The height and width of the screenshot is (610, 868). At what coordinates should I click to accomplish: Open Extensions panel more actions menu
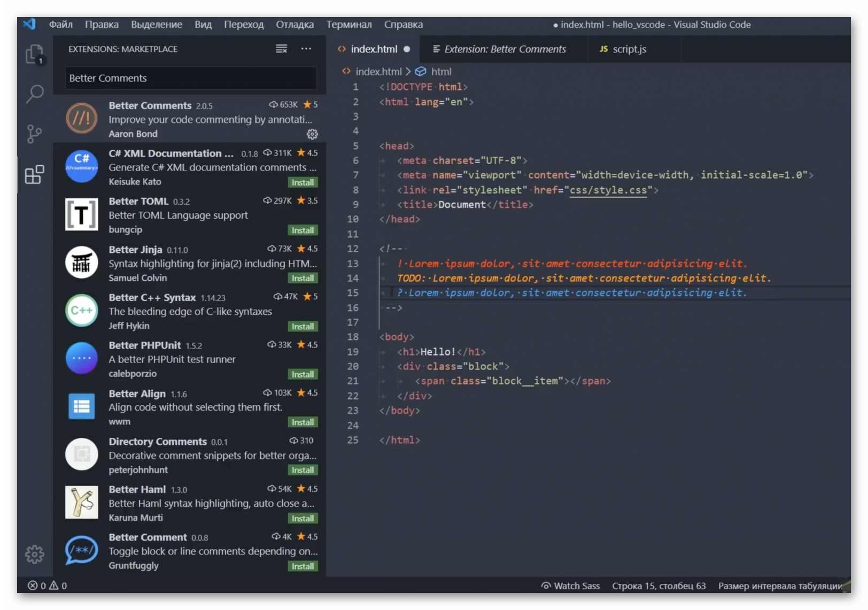(x=306, y=49)
